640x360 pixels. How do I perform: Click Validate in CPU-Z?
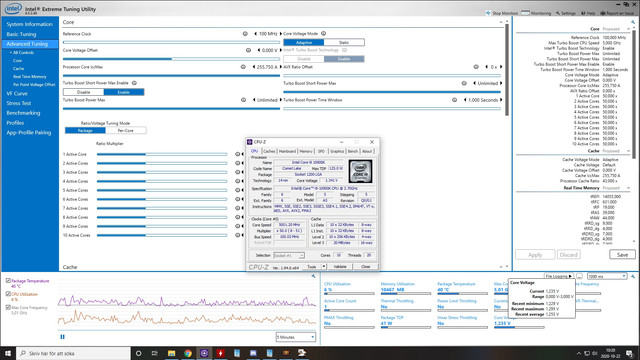click(340, 267)
